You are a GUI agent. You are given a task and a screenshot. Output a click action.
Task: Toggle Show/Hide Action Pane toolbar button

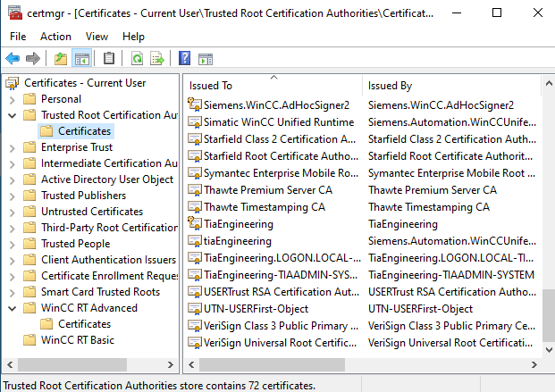tap(206, 59)
